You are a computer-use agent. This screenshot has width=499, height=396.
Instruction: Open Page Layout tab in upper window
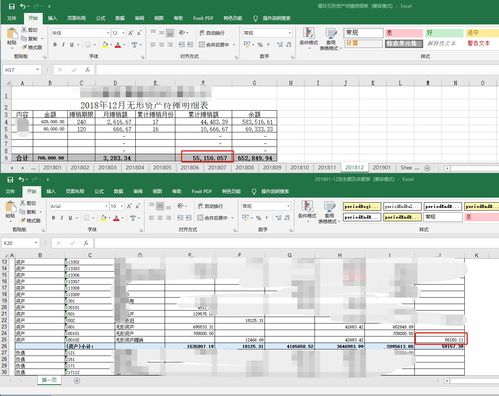pyautogui.click(x=76, y=18)
